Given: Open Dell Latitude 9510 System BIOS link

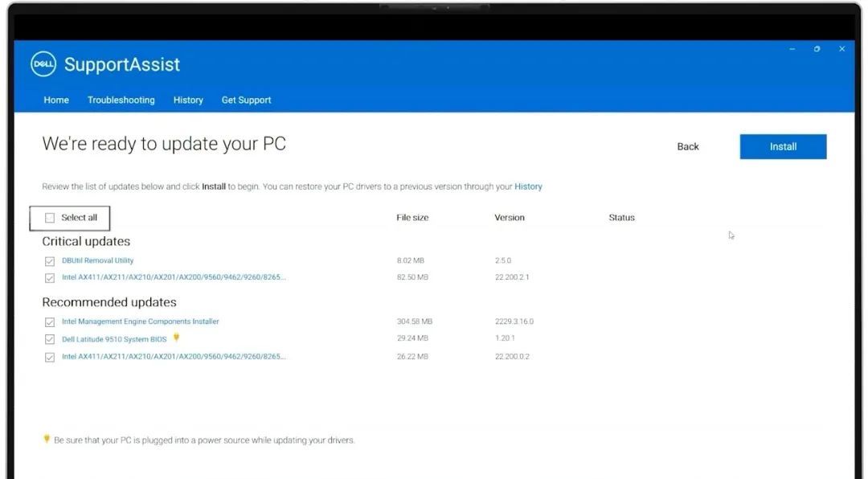Looking at the screenshot, I should pyautogui.click(x=114, y=339).
